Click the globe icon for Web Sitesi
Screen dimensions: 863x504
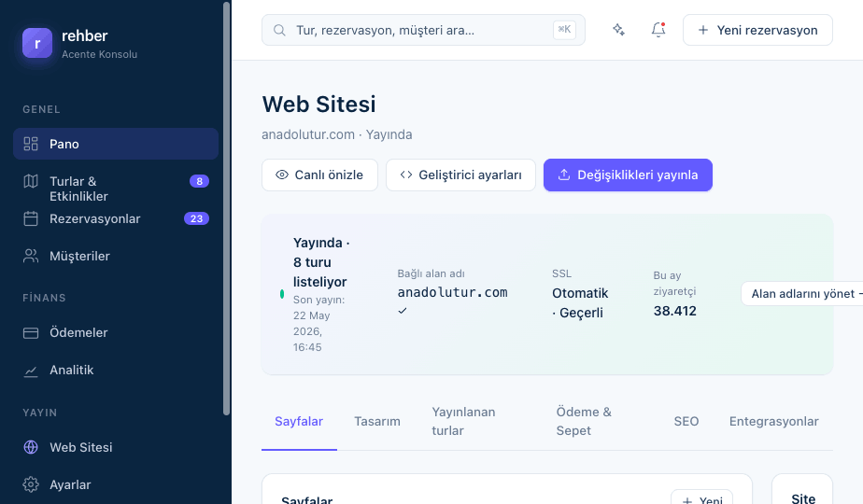(x=31, y=447)
